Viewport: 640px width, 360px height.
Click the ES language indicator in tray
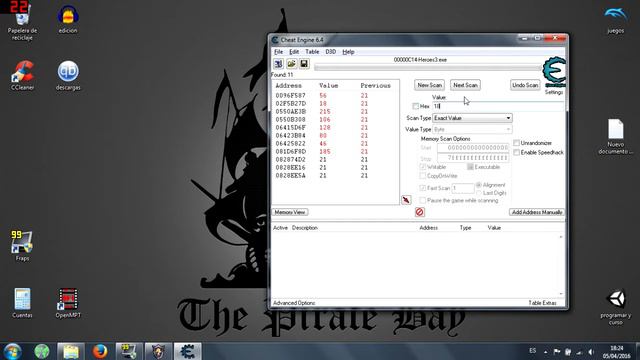click(x=533, y=351)
